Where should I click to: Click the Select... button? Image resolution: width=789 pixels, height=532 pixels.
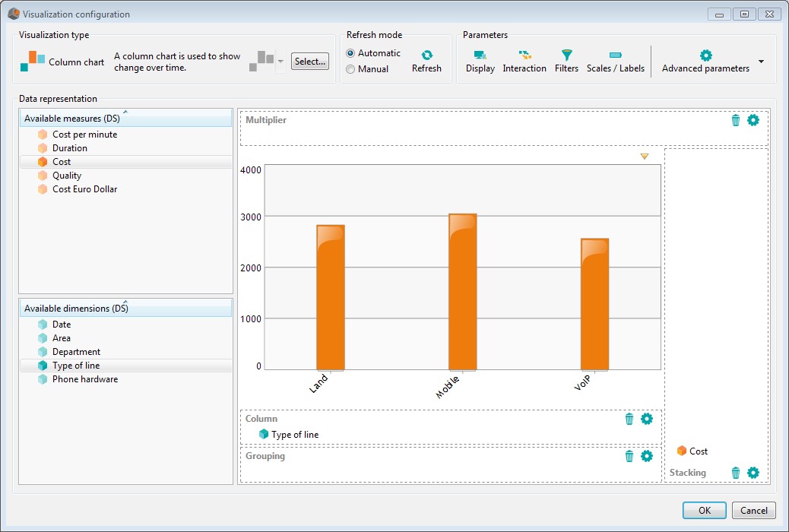(310, 62)
